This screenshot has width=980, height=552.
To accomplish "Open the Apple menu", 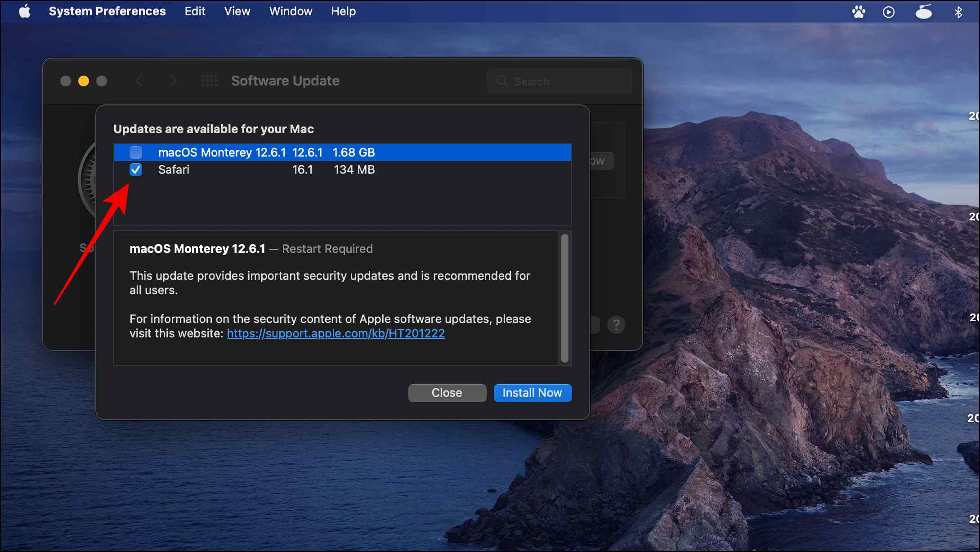I will click(25, 11).
